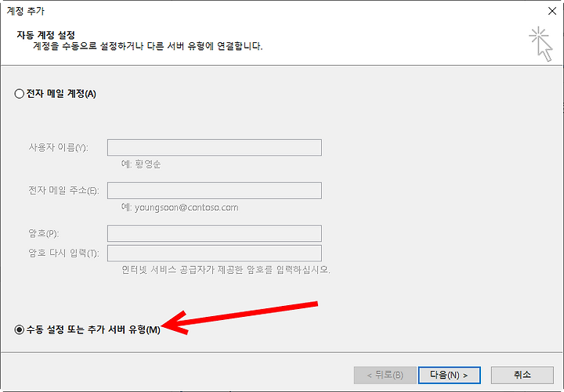This screenshot has width=564, height=392.
Task: Focus the 전자 메일 주소(E) input field
Action: (x=215, y=190)
